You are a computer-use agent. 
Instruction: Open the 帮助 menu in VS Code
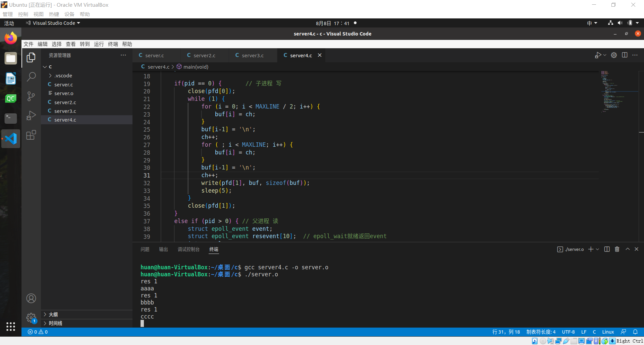(x=127, y=44)
